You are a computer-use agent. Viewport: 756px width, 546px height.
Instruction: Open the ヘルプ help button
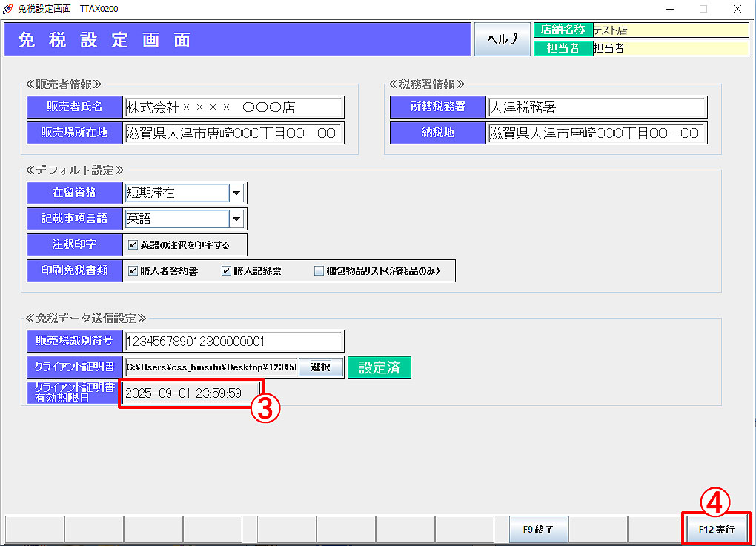[x=502, y=39]
